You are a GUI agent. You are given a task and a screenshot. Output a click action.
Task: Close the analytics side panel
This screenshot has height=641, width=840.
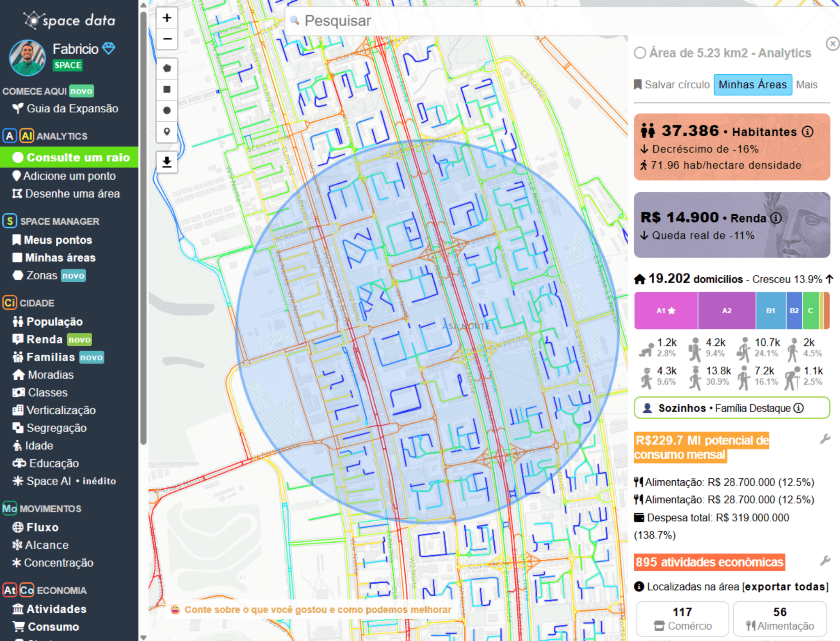click(832, 43)
